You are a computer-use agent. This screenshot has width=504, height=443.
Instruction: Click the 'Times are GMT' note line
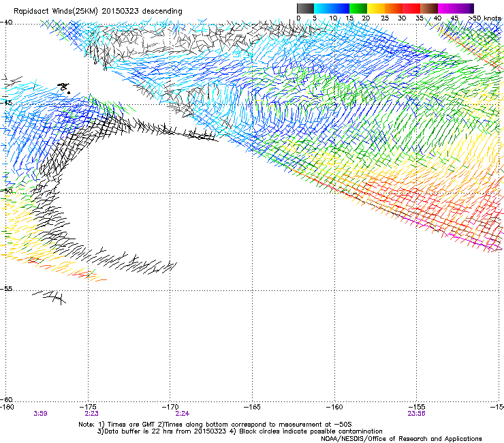pos(215,425)
